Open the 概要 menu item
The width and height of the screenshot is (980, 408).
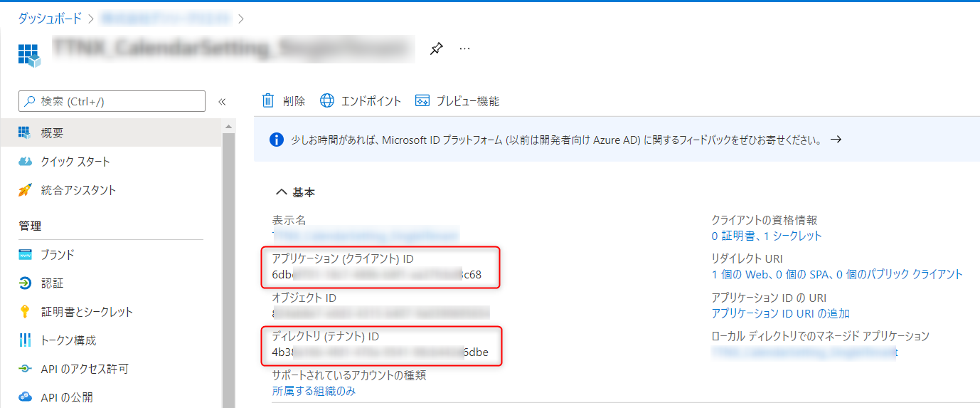click(53, 133)
